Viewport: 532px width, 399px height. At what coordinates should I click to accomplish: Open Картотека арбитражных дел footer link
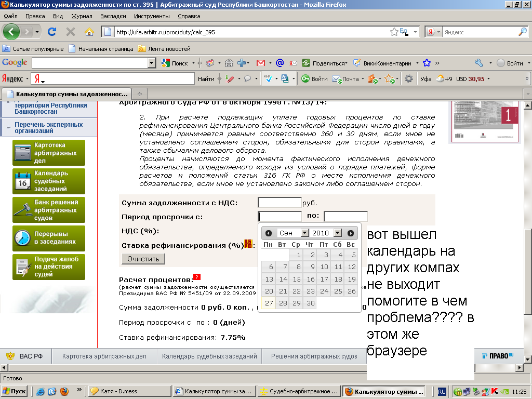pyautogui.click(x=104, y=356)
